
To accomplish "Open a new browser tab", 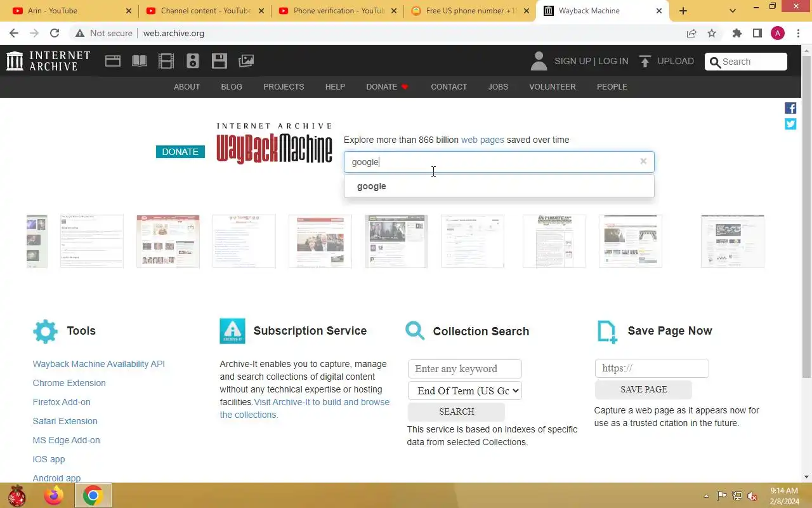I will pos(683,11).
